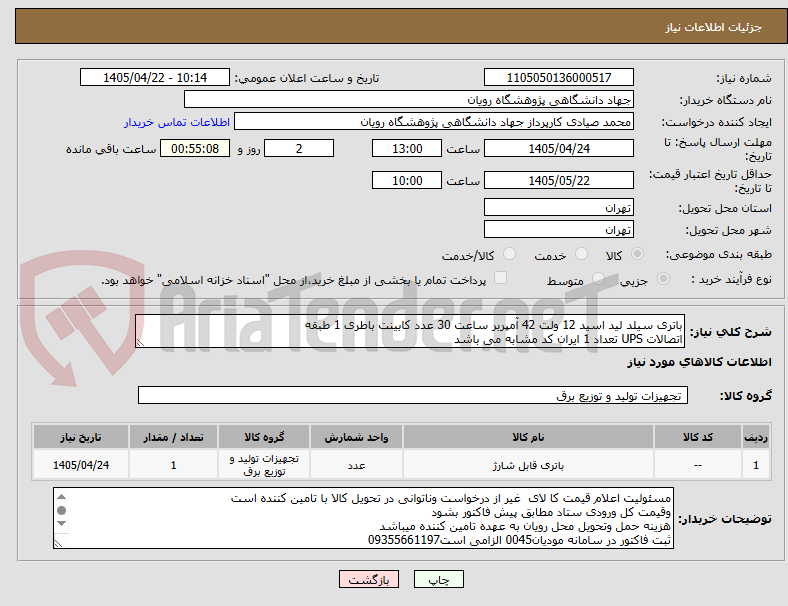Click the تاریخ نیاز column header

click(x=81, y=437)
